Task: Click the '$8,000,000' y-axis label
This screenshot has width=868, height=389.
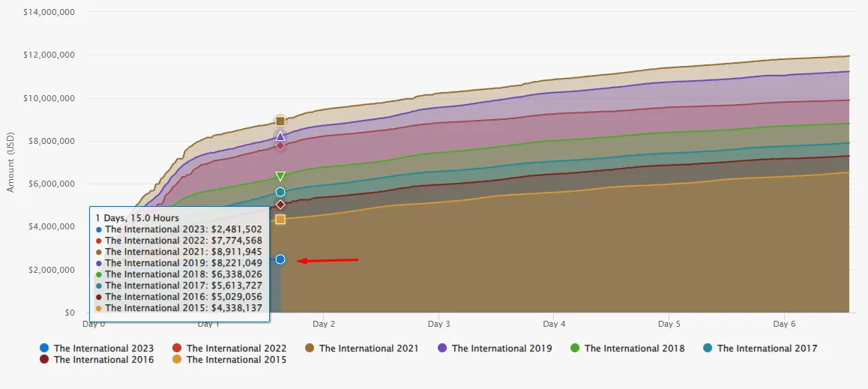Action: click(x=52, y=141)
